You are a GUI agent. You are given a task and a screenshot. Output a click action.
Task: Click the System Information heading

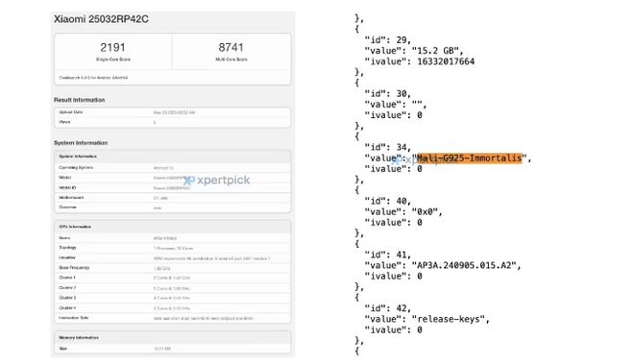pyautogui.click(x=81, y=143)
